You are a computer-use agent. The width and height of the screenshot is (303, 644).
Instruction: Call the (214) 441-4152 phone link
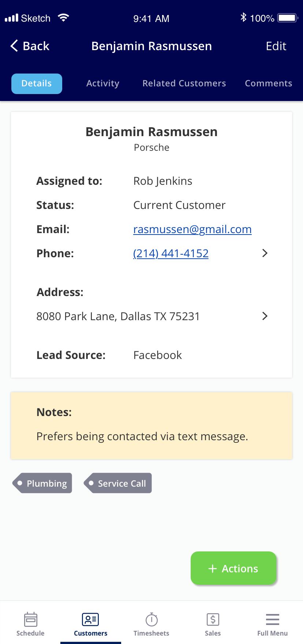coord(171,254)
